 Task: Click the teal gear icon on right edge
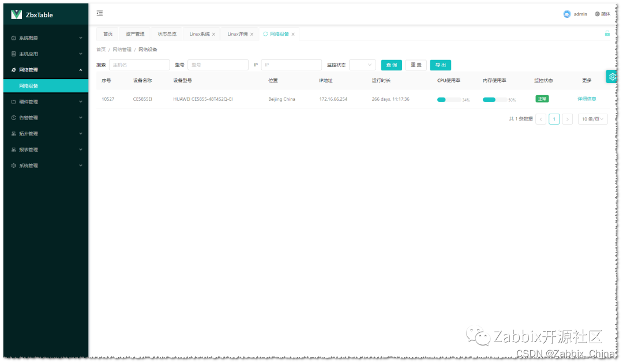pyautogui.click(x=612, y=76)
